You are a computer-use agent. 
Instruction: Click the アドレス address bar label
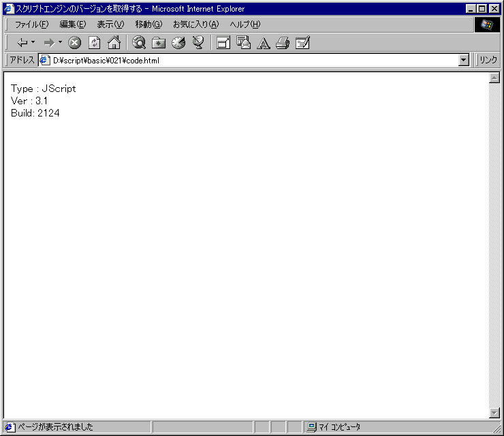point(22,60)
